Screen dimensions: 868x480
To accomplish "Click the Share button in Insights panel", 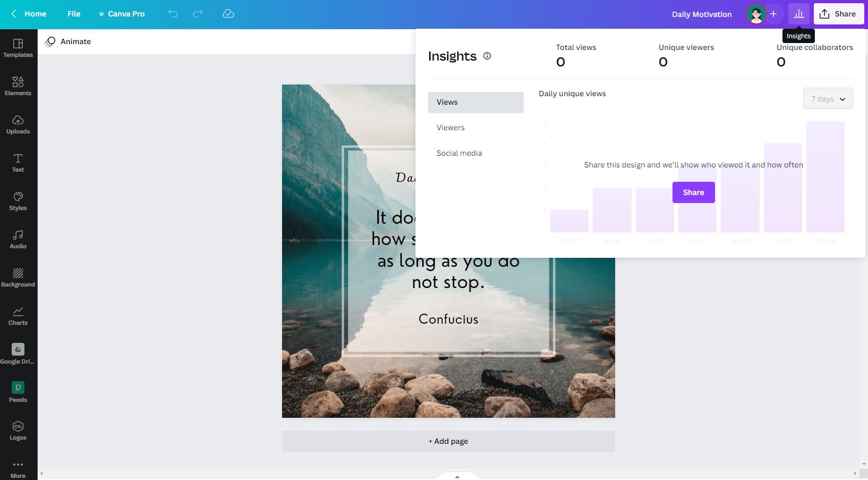I will tap(693, 192).
